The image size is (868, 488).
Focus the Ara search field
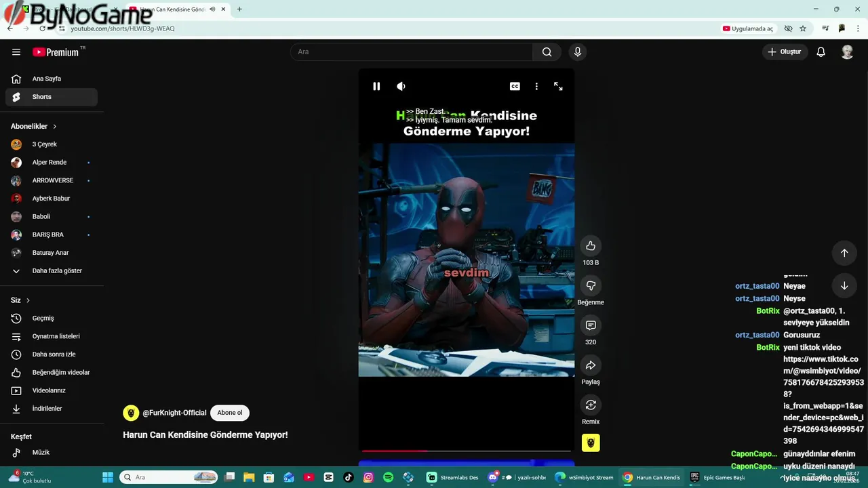click(x=412, y=52)
